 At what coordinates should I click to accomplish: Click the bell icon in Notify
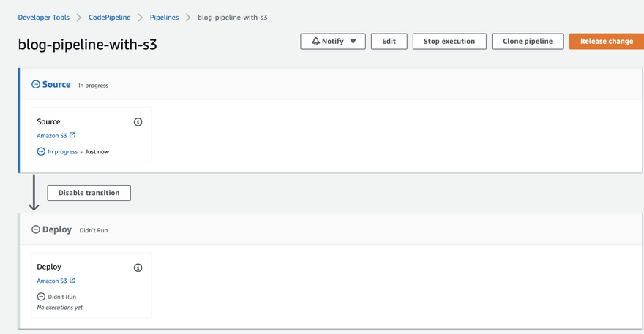click(315, 42)
